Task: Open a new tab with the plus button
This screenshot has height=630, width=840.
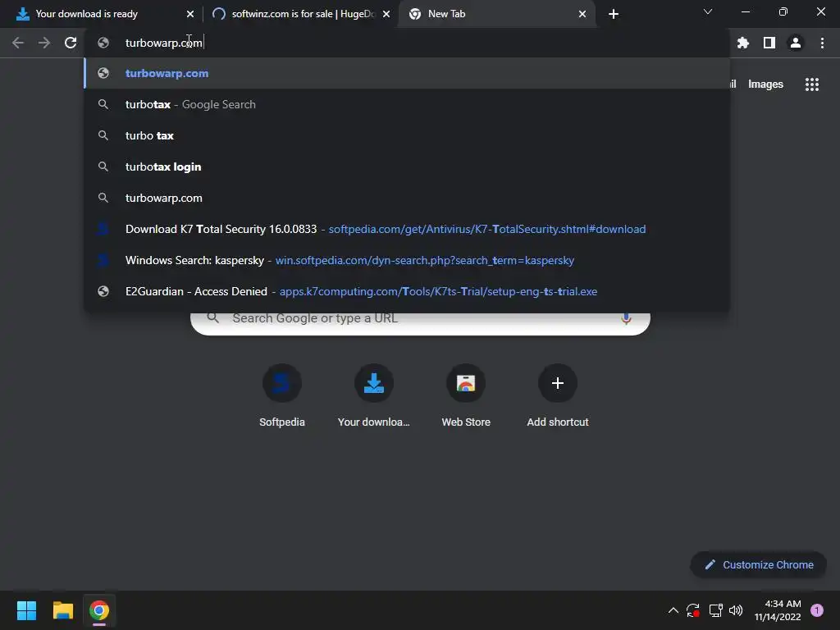Action: 614,14
